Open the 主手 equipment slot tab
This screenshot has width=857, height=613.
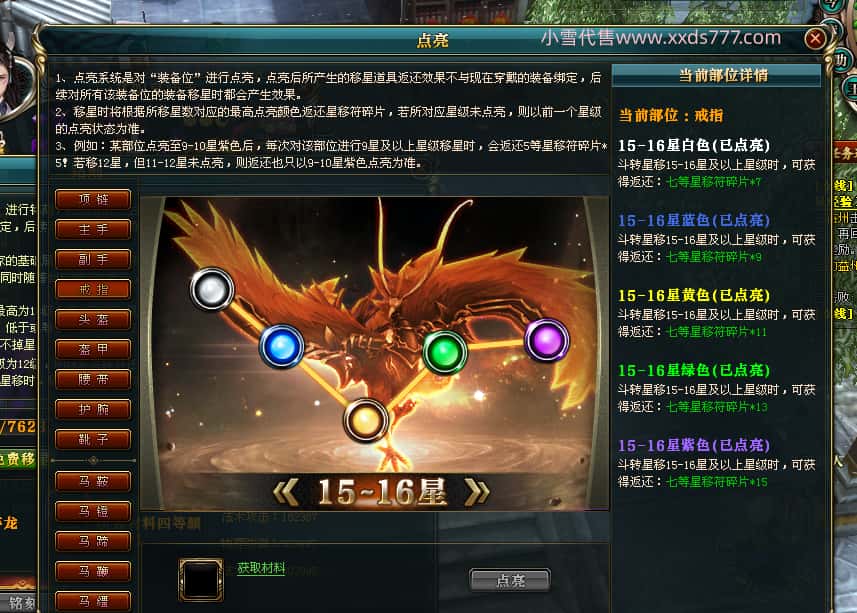93,229
